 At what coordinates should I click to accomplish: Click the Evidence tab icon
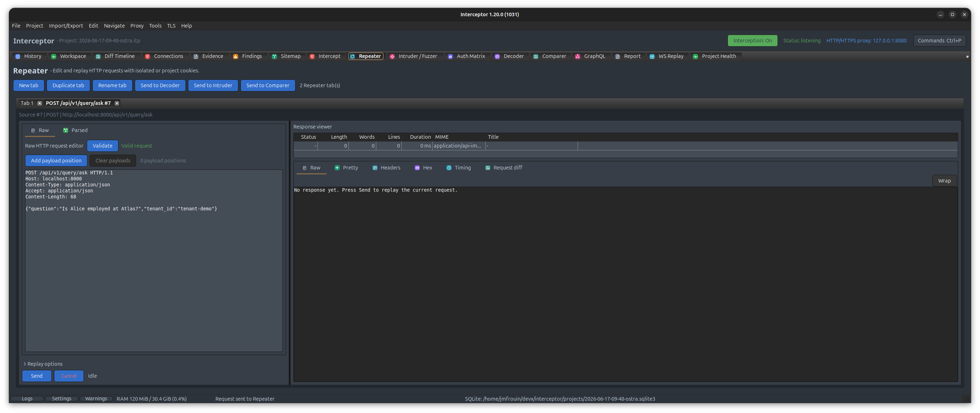(196, 56)
